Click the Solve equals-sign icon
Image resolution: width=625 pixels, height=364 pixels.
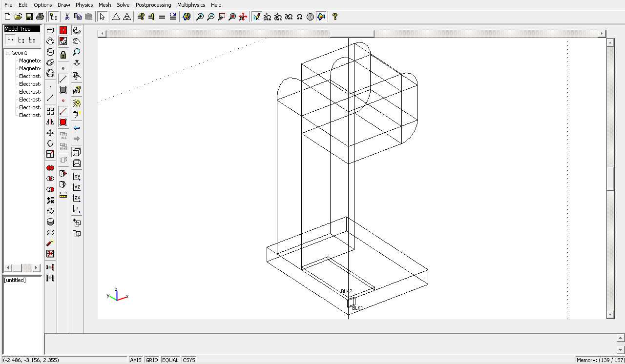click(162, 17)
